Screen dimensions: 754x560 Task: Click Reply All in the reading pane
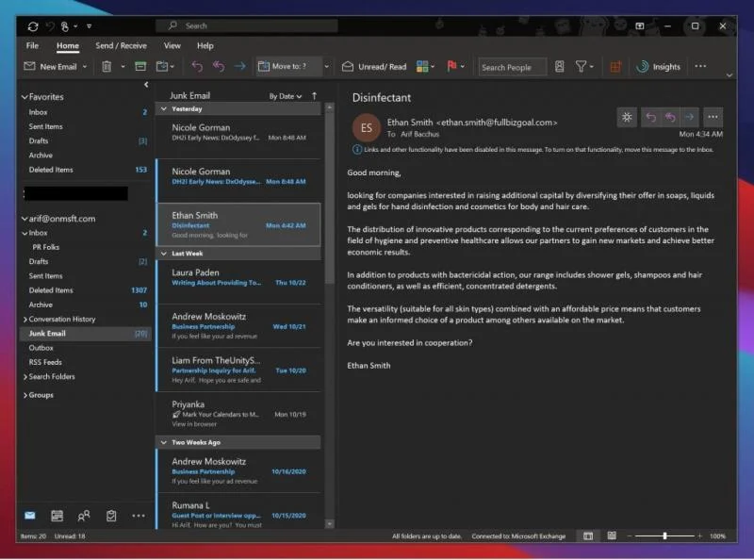(670, 118)
